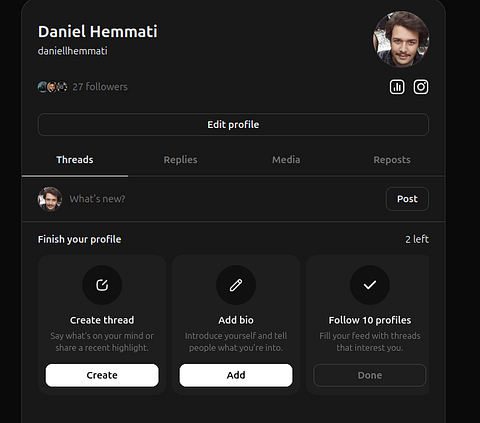The width and height of the screenshot is (480, 423).
Task: Click small avatar beside What's new
Action: point(50,199)
